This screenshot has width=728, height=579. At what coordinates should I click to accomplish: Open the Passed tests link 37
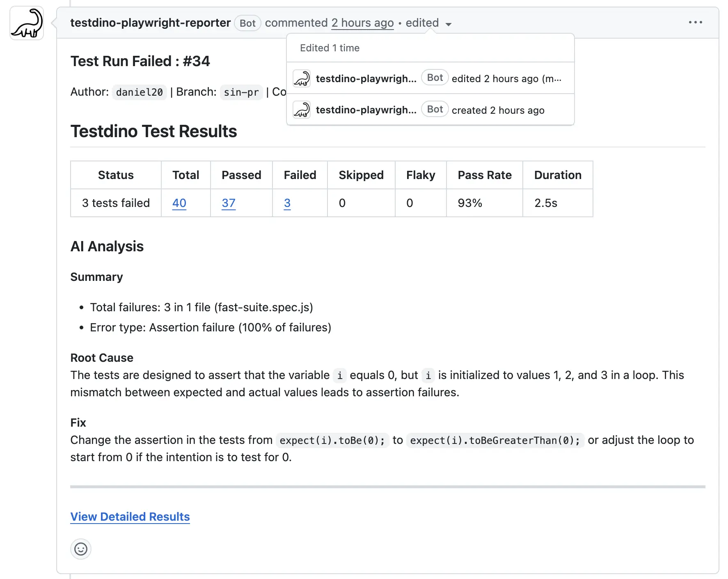[229, 203]
